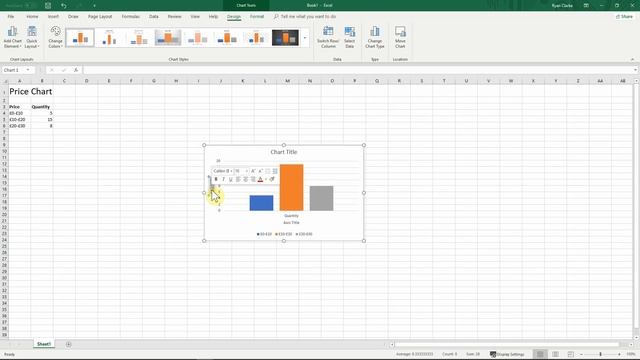
Task: Switch to the Formulas tab
Action: (131, 17)
